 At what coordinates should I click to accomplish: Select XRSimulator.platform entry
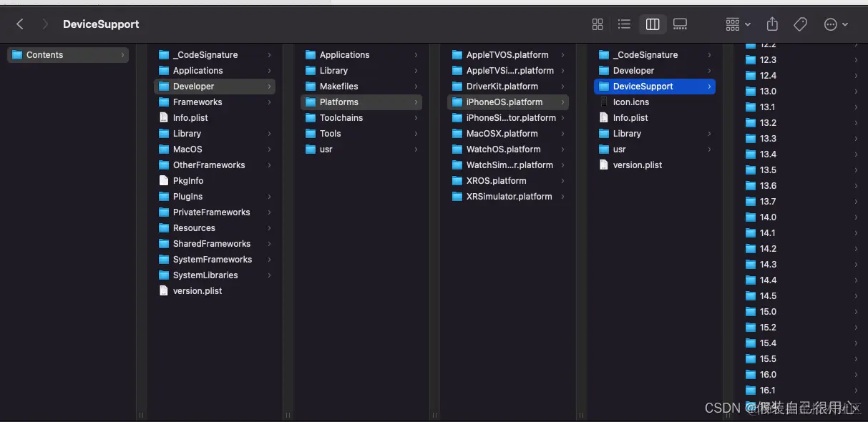point(508,197)
